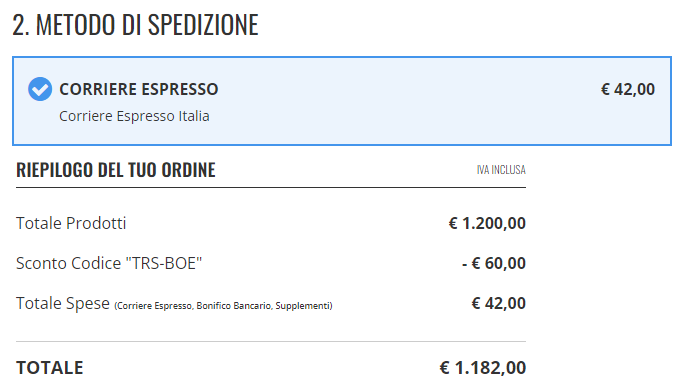This screenshot has height=391, width=679.
Task: Click the CORRIERE ESPRESSO shipping option title
Action: 139,89
